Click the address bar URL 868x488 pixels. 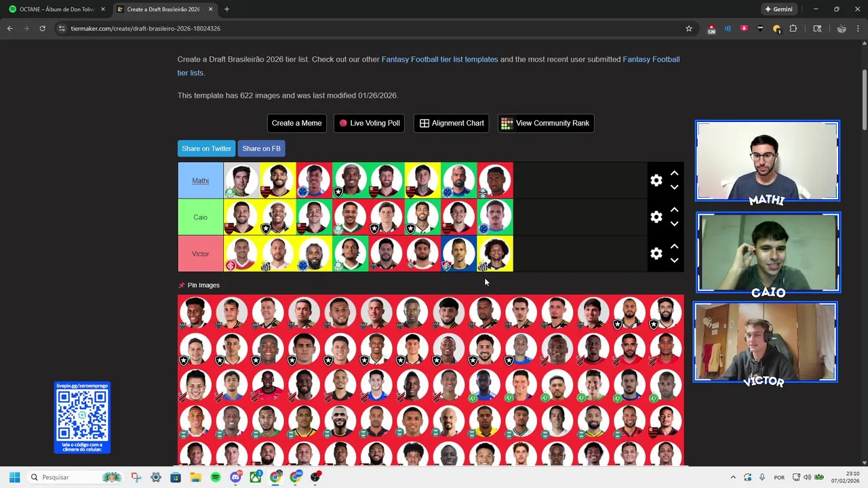click(145, 28)
